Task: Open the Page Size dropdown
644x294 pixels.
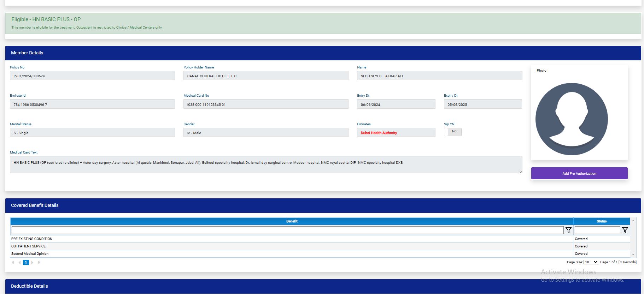Action: pyautogui.click(x=591, y=262)
